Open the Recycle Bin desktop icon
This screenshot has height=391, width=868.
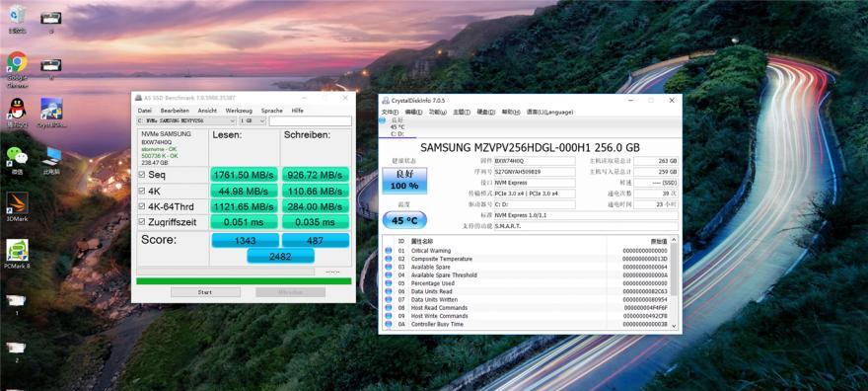tap(17, 19)
